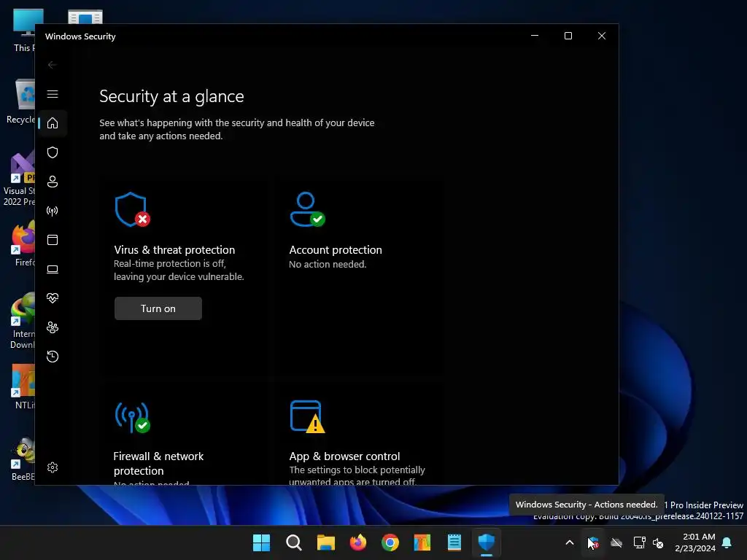The height and width of the screenshot is (560, 747).
Task: Open the Notepad taskbar icon
Action: tap(454, 542)
